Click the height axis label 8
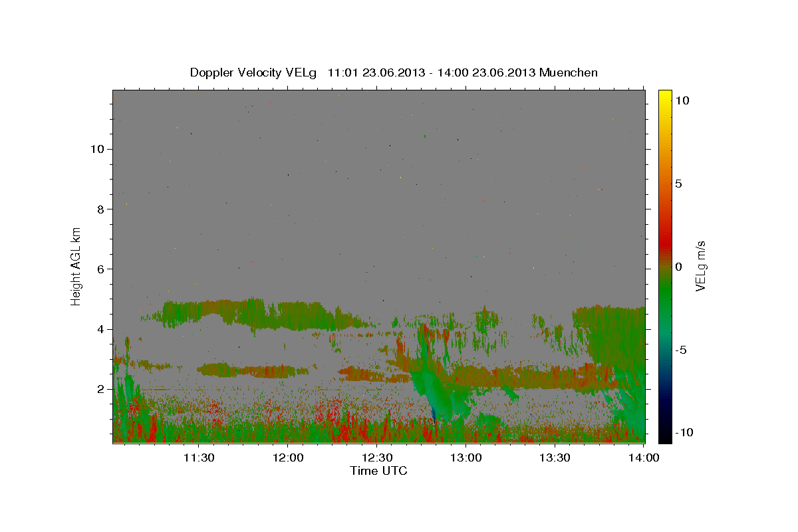Screen dimensions: 798x532 click(x=101, y=209)
